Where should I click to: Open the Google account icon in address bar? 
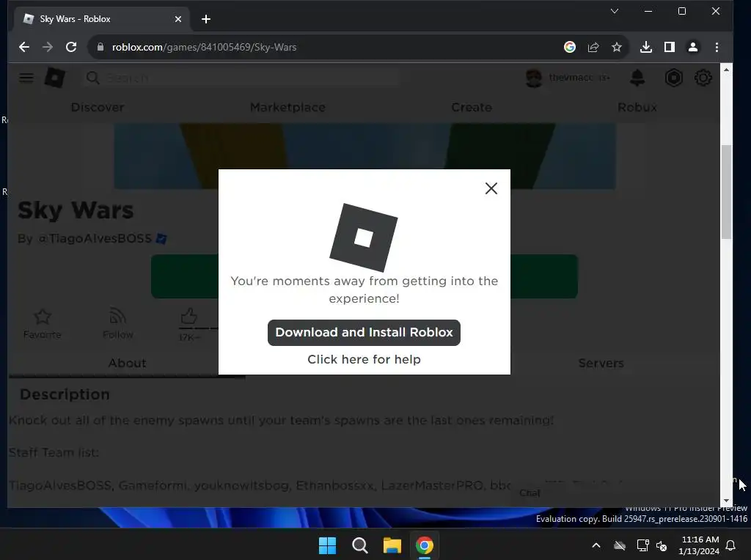(569, 47)
